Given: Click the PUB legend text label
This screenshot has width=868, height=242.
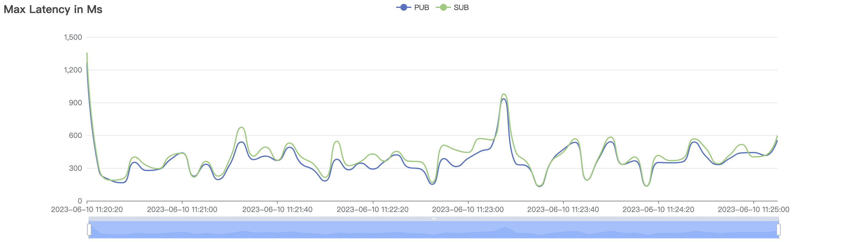Looking at the screenshot, I should (422, 7).
